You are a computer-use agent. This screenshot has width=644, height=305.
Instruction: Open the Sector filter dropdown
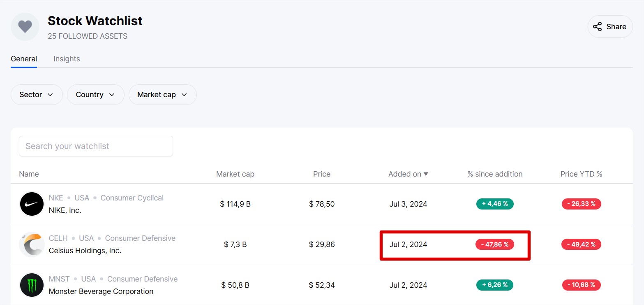[x=37, y=95]
